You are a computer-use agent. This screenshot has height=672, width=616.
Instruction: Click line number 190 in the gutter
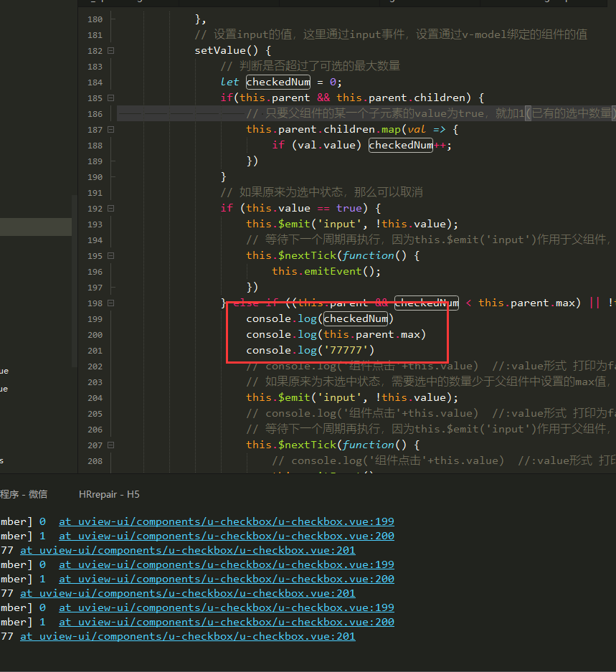94,176
